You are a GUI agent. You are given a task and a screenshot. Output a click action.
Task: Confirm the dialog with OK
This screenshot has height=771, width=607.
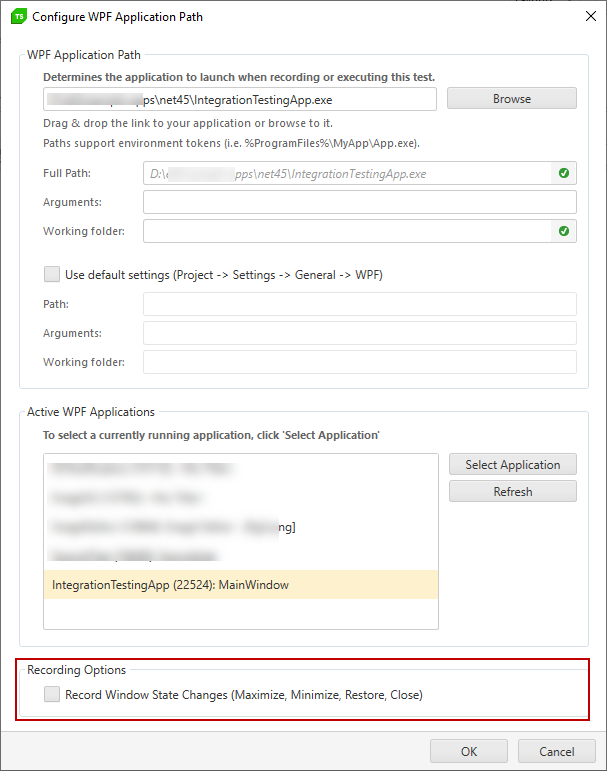coord(469,751)
